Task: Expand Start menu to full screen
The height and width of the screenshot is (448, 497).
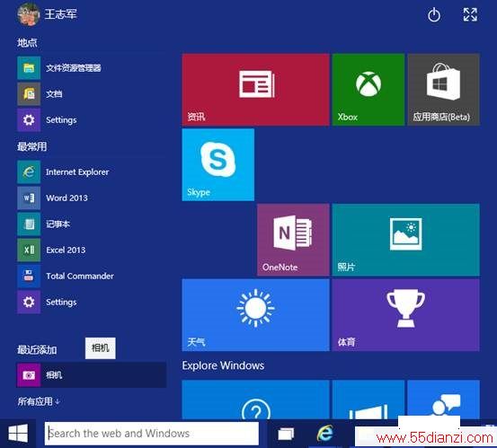Action: point(470,14)
